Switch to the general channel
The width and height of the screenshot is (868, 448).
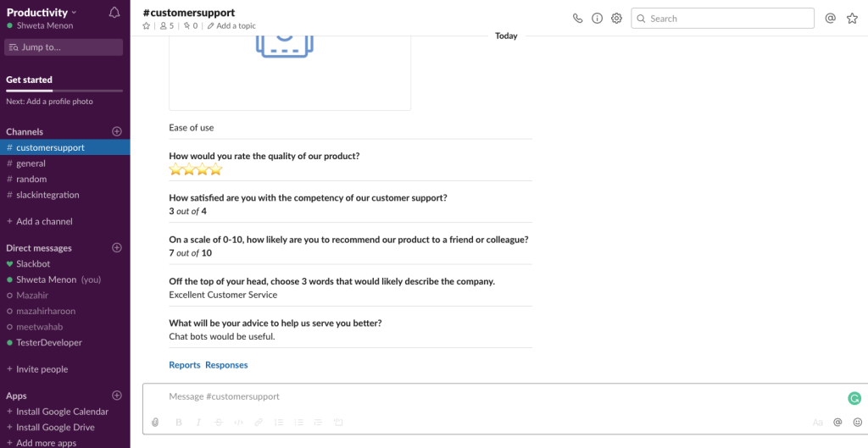(x=31, y=163)
